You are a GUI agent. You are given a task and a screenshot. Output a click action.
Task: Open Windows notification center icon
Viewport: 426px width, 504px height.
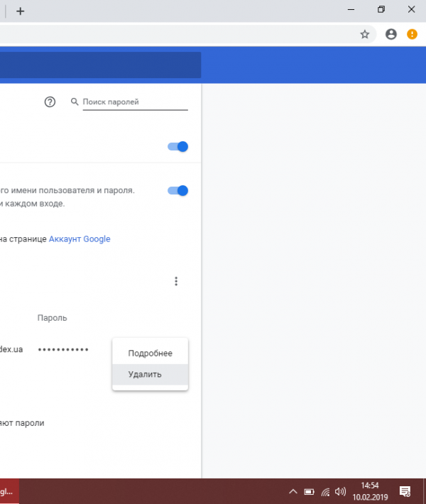pyautogui.click(x=405, y=491)
